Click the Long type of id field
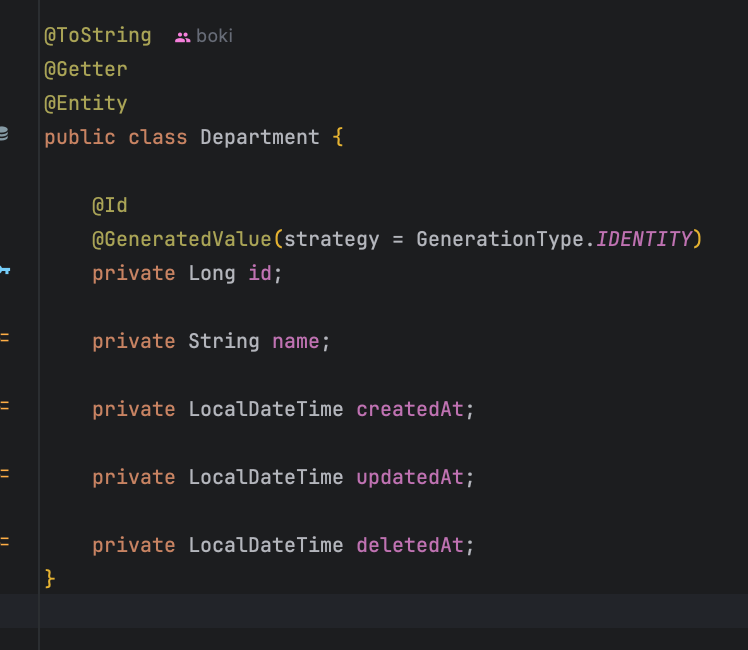The width and height of the screenshot is (748, 650). tap(212, 274)
